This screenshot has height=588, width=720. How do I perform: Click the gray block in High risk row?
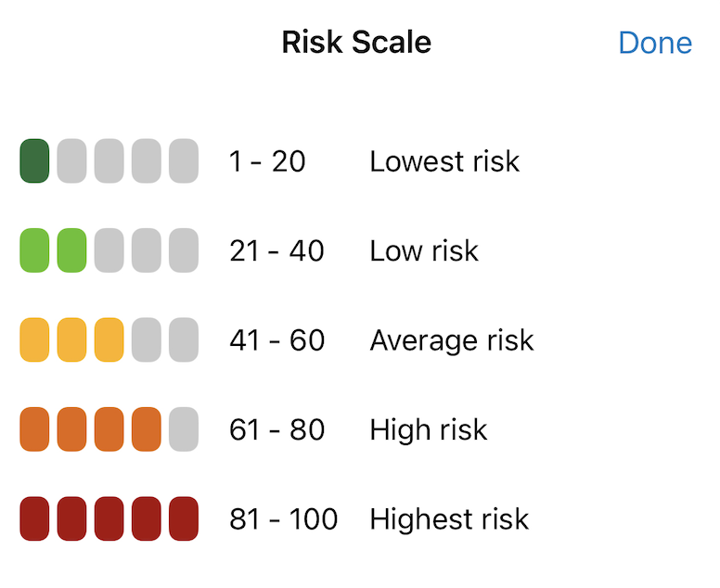[x=184, y=429]
